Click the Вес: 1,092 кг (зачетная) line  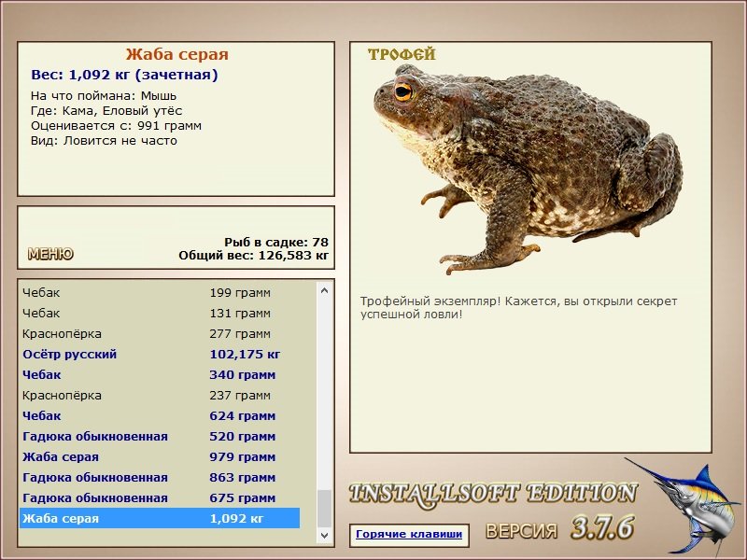(124, 75)
